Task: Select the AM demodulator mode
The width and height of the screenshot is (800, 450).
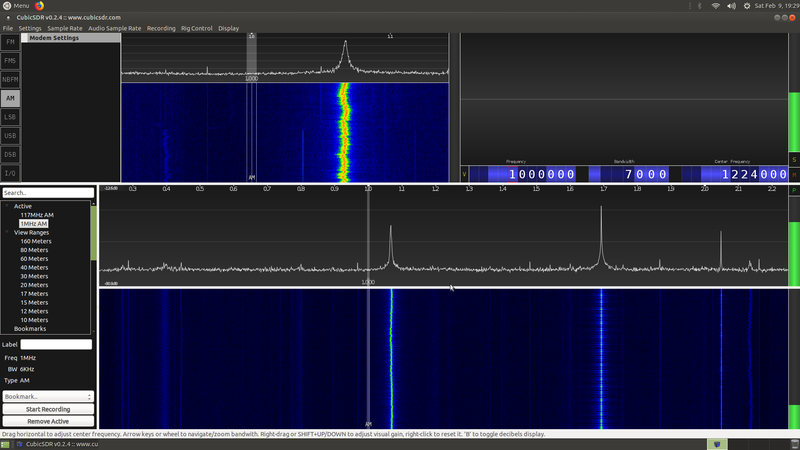Action: (10, 98)
